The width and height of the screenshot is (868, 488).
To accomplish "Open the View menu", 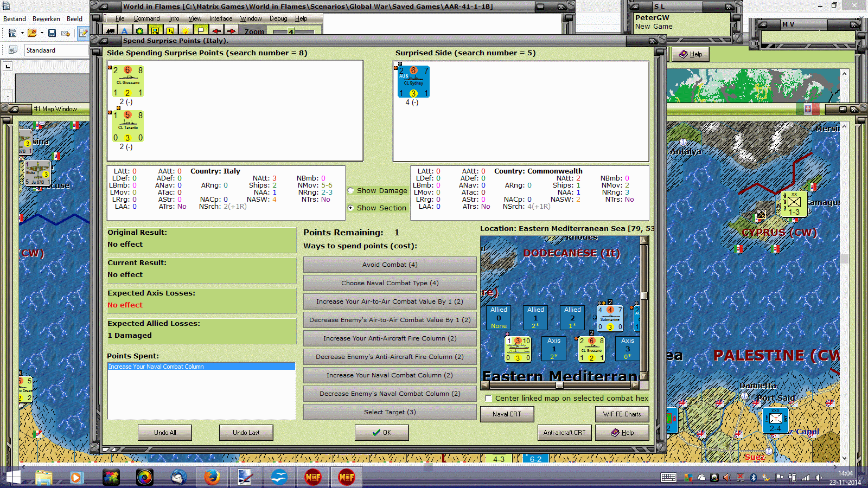I will 195,18.
